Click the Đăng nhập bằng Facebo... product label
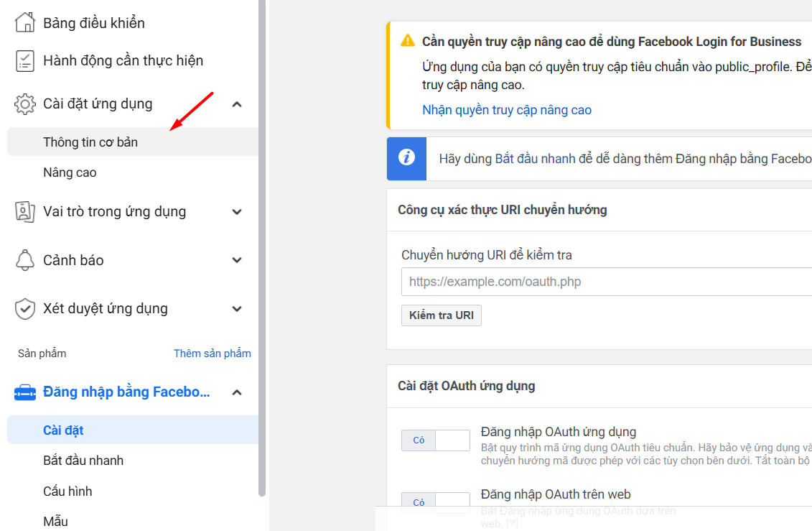This screenshot has height=531, width=812. 126,392
